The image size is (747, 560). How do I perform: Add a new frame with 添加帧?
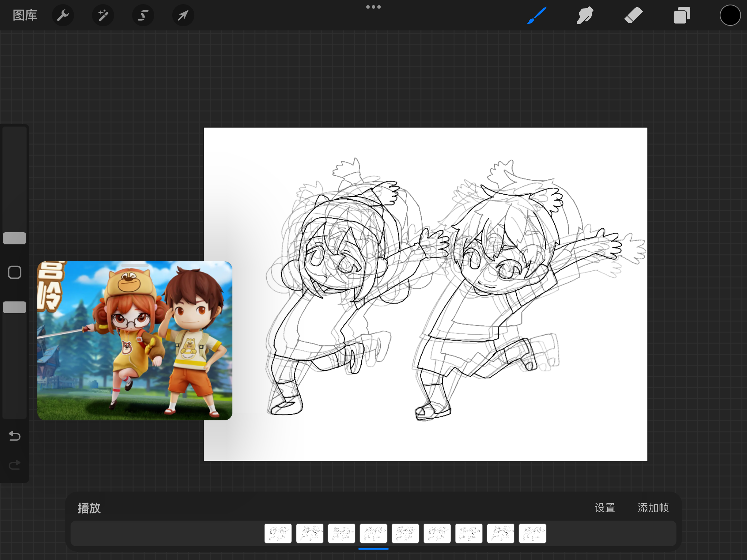[x=653, y=508]
